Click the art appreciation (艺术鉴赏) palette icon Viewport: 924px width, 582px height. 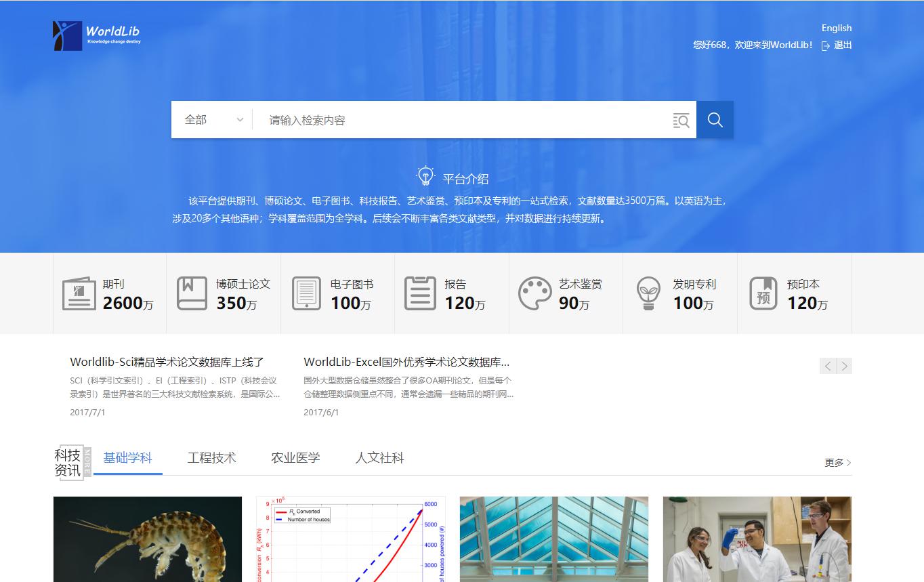[534, 293]
